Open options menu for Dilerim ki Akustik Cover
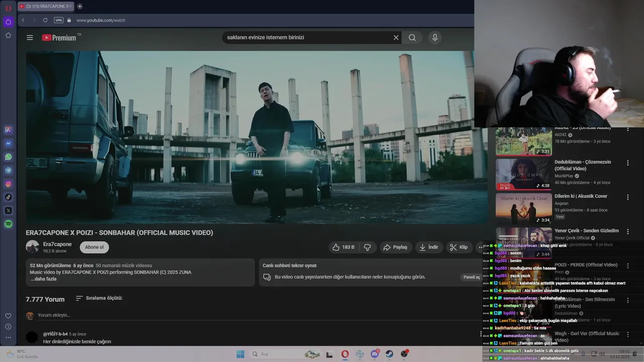The image size is (644, 362). [627, 197]
